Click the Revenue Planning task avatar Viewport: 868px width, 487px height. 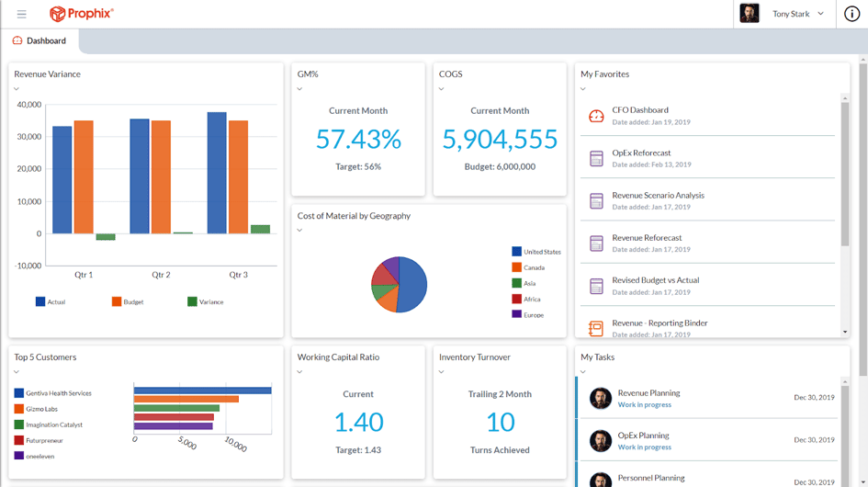pos(601,398)
